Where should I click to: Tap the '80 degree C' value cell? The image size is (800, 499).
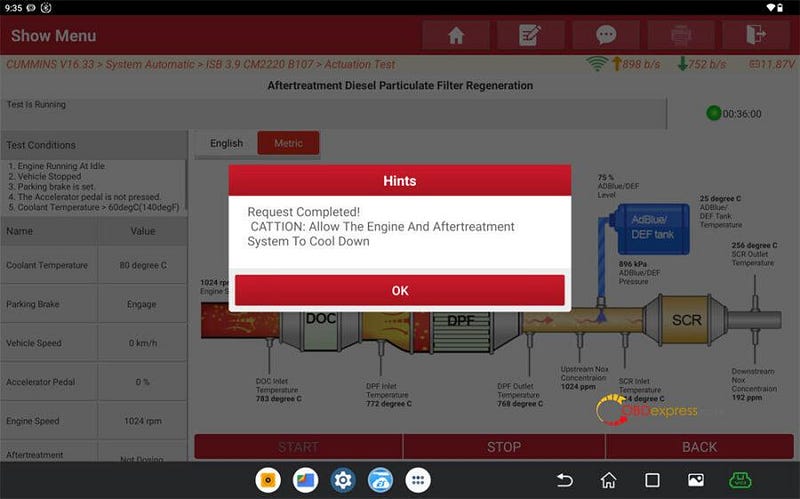click(143, 265)
